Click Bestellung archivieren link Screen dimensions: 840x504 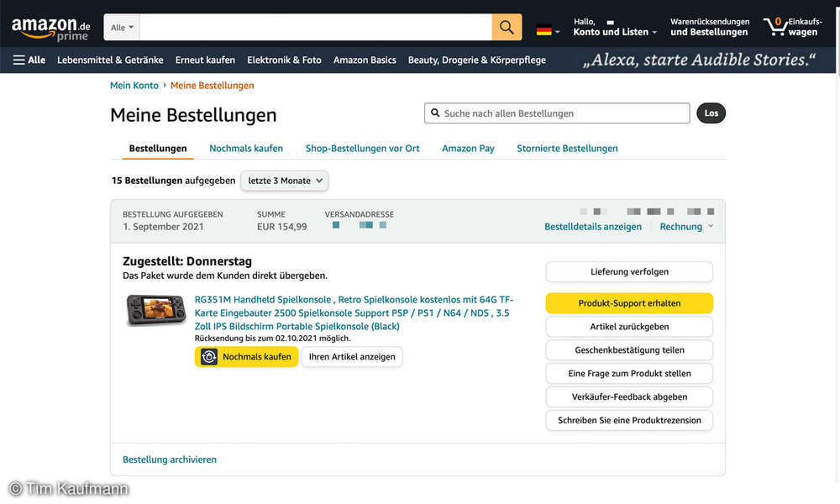(170, 459)
